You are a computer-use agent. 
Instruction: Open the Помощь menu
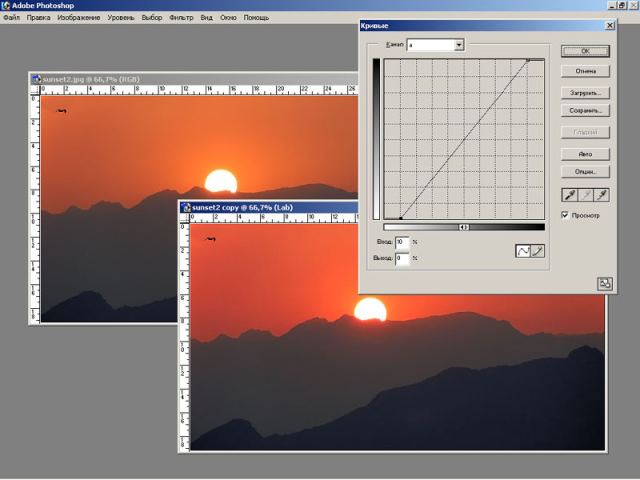[256, 18]
